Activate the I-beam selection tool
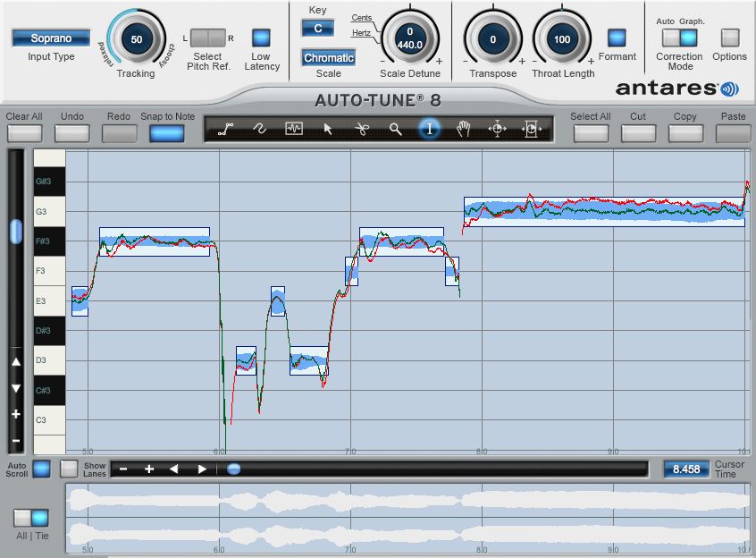 [429, 130]
